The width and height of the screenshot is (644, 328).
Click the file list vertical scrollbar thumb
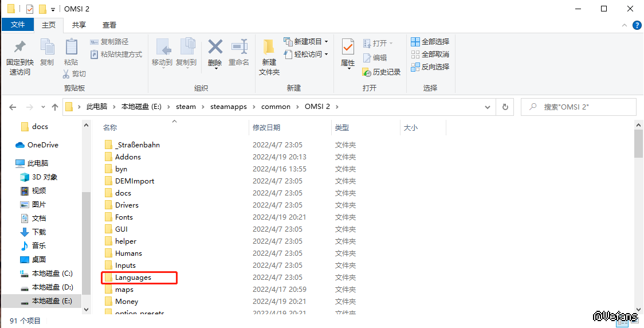pos(638,144)
